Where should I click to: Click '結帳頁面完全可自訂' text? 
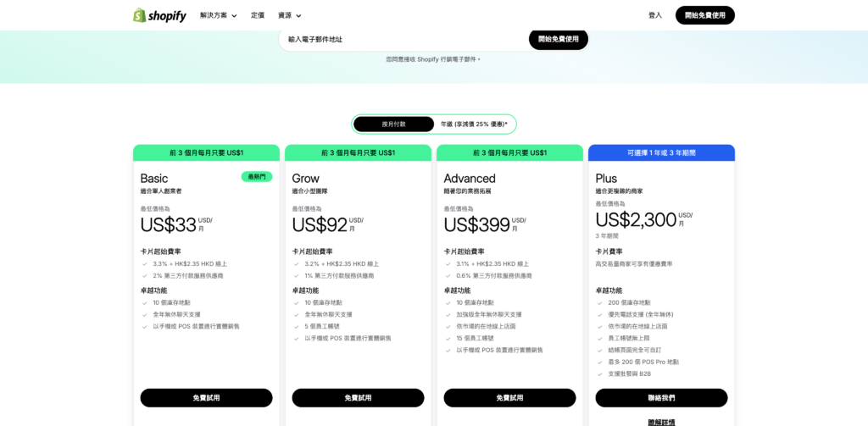(x=636, y=351)
